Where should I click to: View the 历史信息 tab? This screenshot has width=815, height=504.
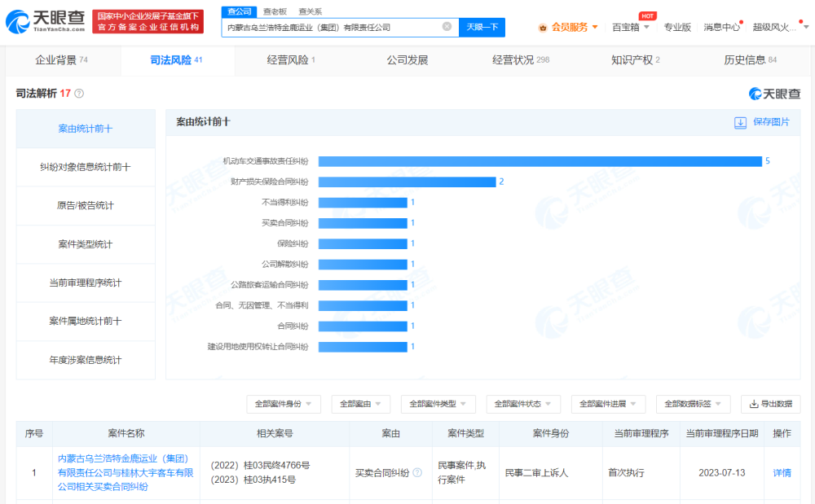coord(750,60)
